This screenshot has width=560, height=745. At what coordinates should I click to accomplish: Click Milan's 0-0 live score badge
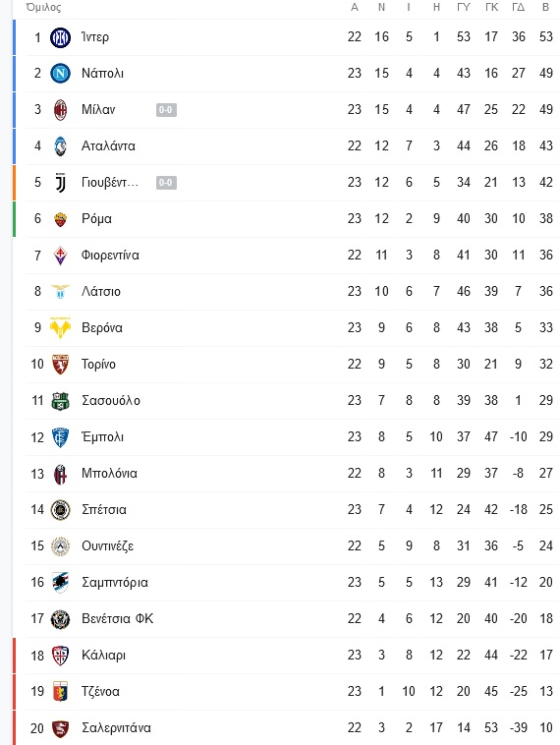(166, 110)
